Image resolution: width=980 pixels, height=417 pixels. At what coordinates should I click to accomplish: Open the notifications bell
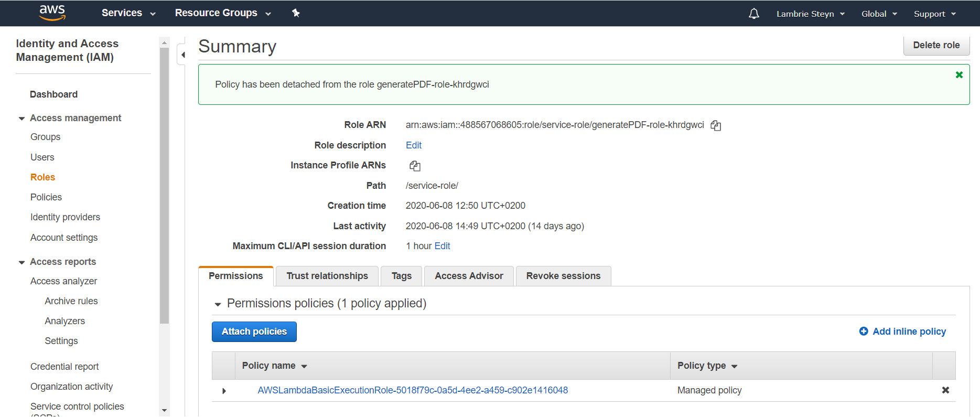tap(753, 14)
